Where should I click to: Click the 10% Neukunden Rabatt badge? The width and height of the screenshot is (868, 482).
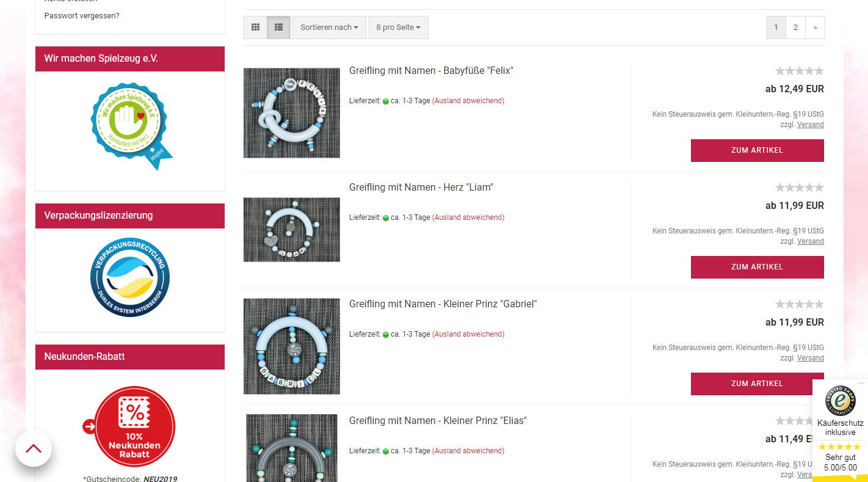[x=129, y=426]
